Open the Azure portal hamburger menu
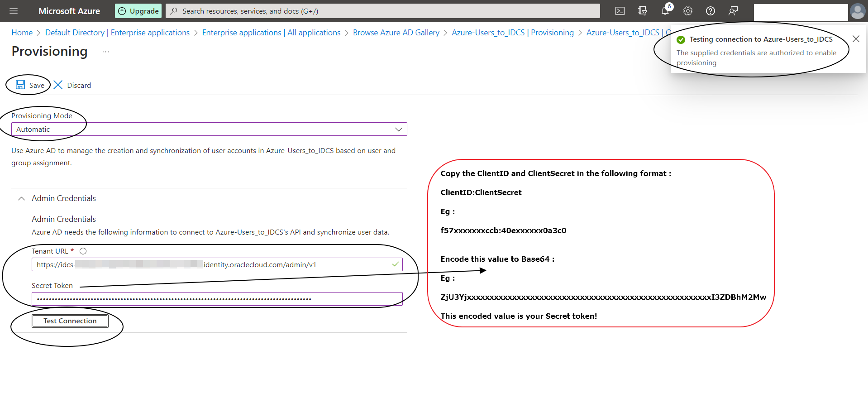868x403 pixels. pyautogui.click(x=14, y=11)
